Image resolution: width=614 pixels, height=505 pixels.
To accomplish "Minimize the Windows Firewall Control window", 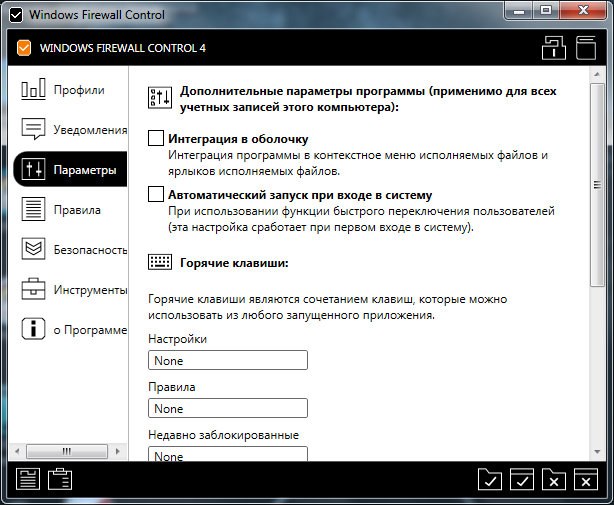I will click(519, 11).
